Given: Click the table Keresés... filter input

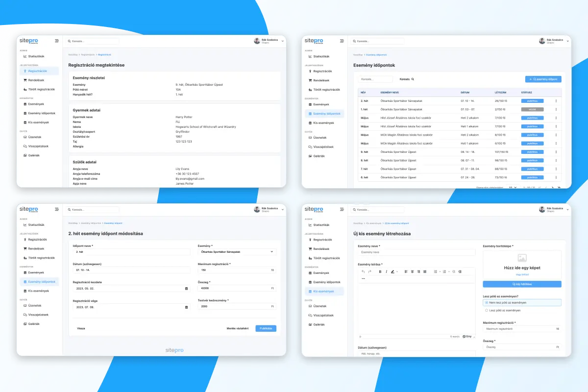Looking at the screenshot, I should [x=375, y=79].
